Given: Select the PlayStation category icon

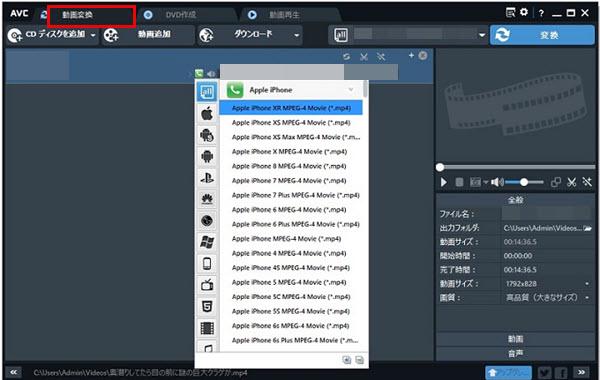Looking at the screenshot, I should pos(207,178).
